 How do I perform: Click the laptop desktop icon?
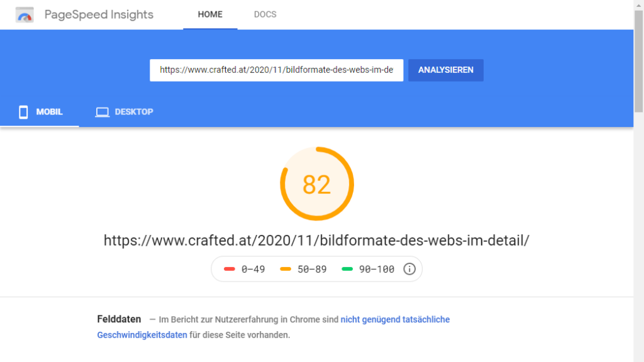click(x=103, y=112)
